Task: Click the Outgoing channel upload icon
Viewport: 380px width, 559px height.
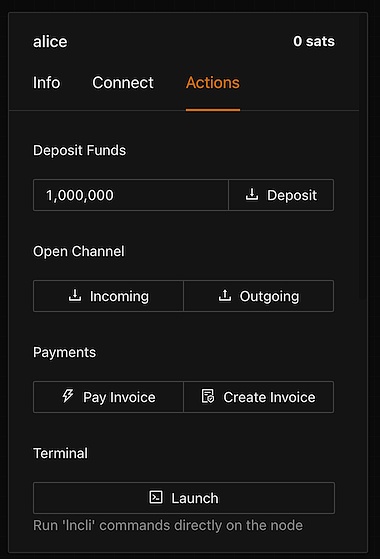Action: point(225,295)
